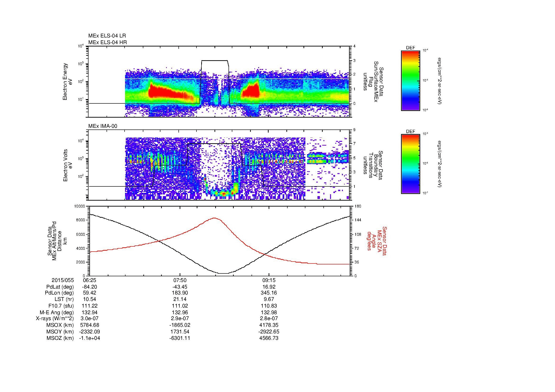Click the 'MSOX (km)' row label
This screenshot has height=392, width=555.
[60, 325]
